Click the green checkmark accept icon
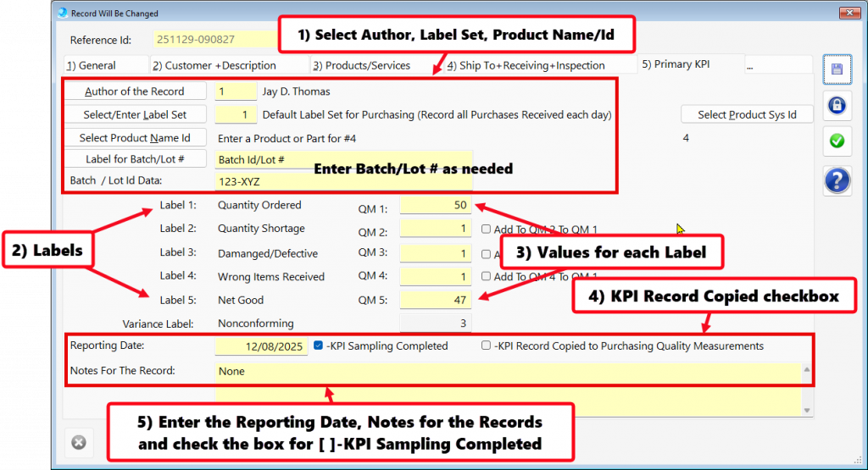 pyautogui.click(x=837, y=141)
